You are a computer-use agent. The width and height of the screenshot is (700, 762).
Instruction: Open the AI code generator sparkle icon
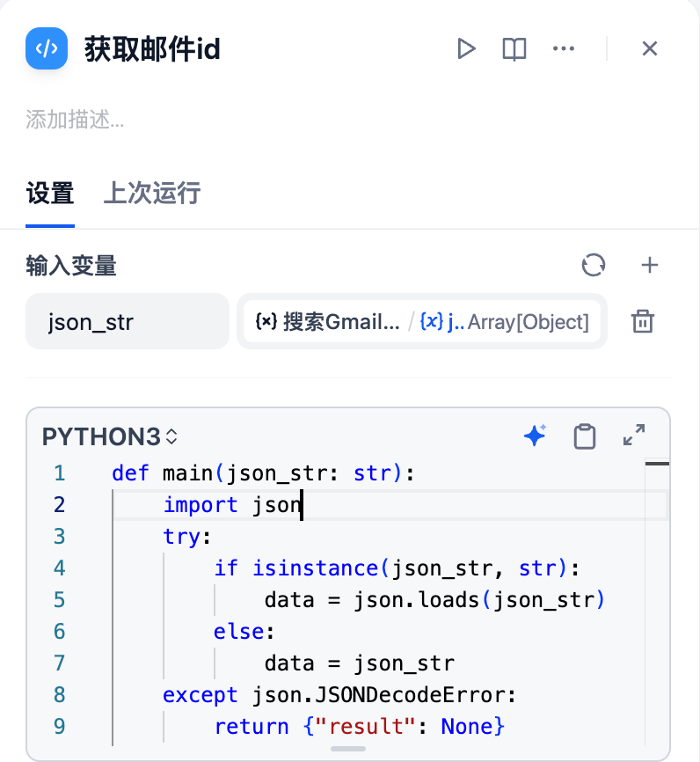(535, 436)
